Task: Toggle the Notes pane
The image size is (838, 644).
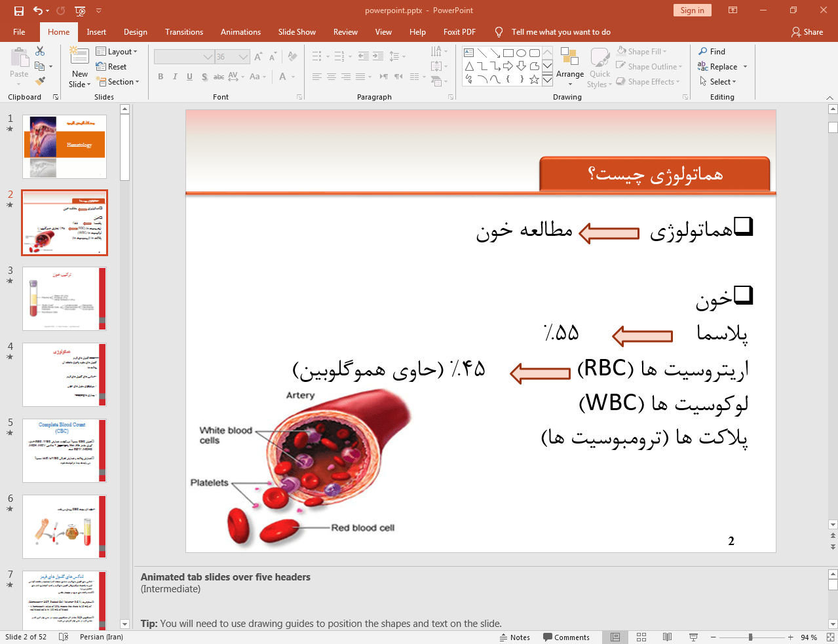Action: tap(514, 637)
